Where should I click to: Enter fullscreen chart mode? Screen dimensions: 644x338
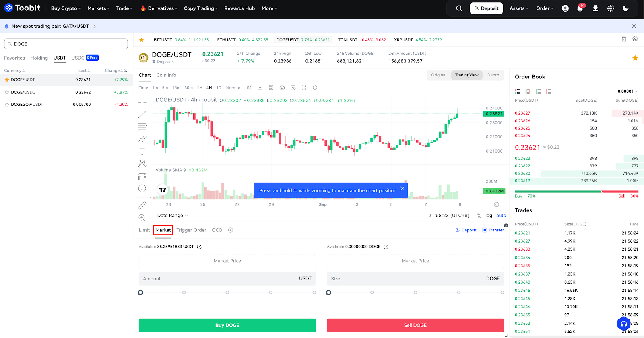304,88
